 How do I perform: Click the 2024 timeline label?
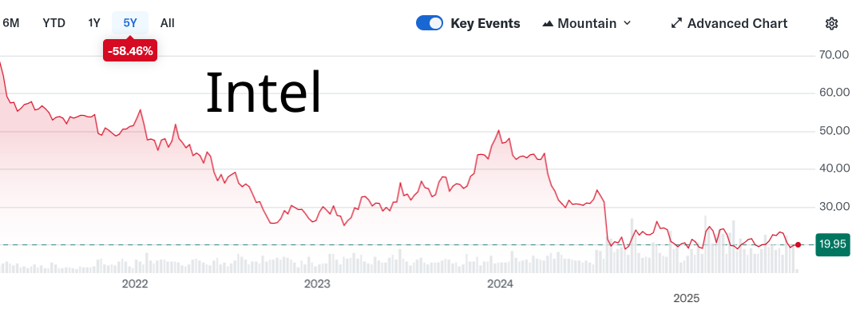coord(500,283)
